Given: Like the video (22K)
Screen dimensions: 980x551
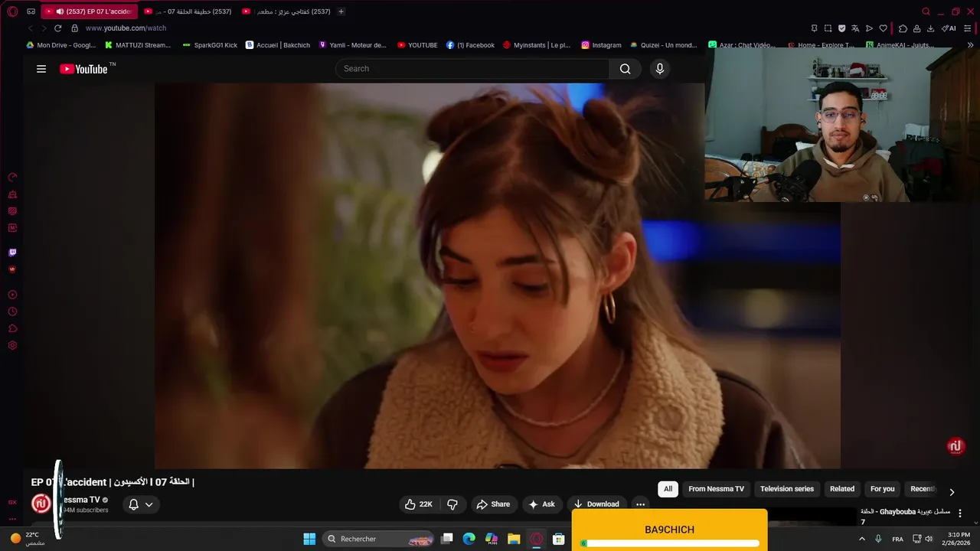Looking at the screenshot, I should click(418, 504).
